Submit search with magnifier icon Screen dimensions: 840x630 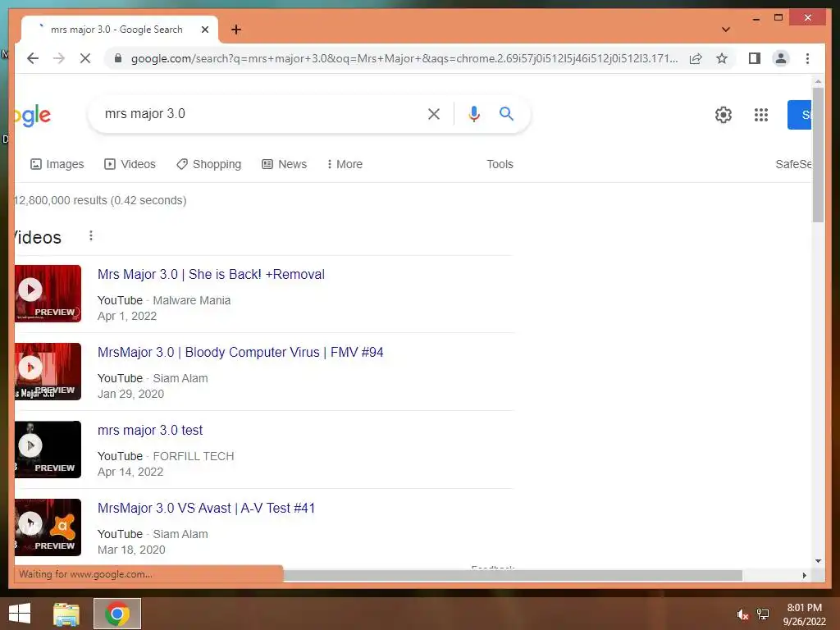click(x=506, y=113)
